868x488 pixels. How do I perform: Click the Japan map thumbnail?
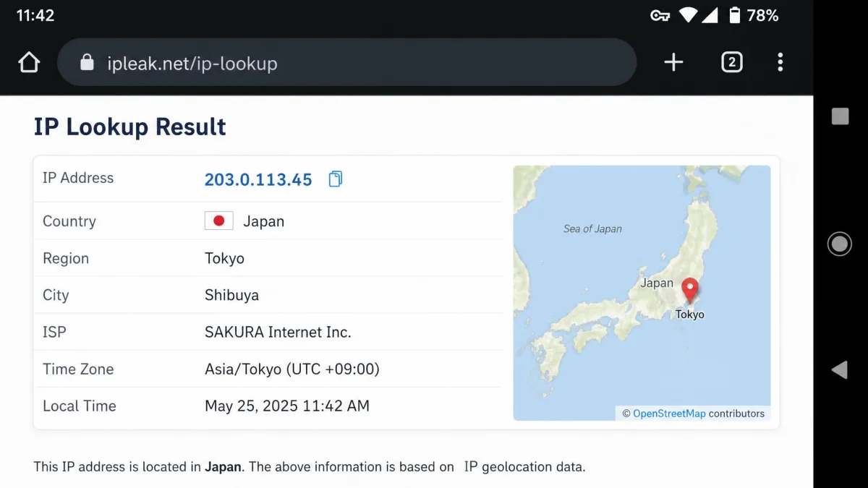pyautogui.click(x=642, y=293)
